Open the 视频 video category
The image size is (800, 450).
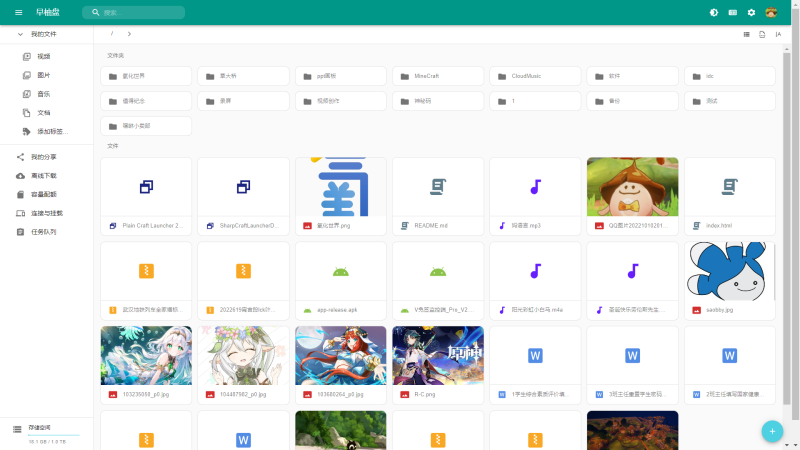46,56
